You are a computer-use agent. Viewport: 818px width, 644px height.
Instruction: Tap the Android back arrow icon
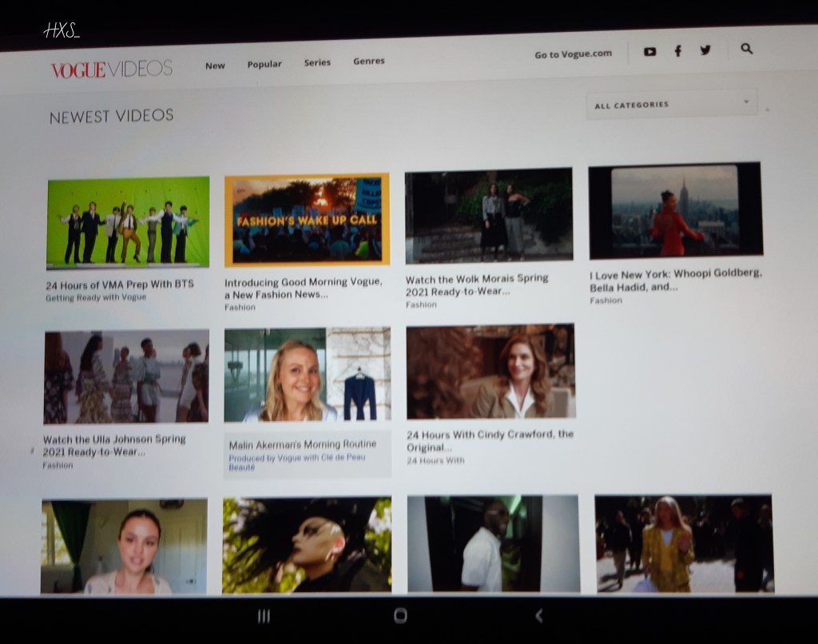(539, 615)
